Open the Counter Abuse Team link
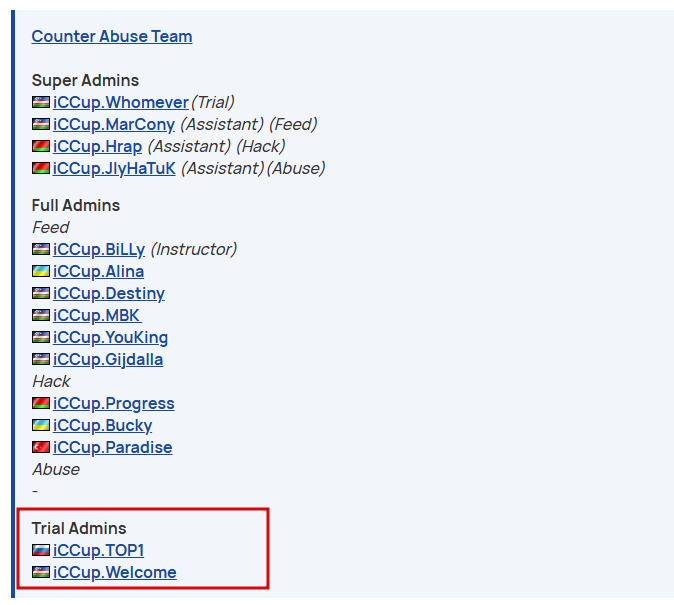This screenshot has width=674, height=605. pyautogui.click(x=112, y=37)
